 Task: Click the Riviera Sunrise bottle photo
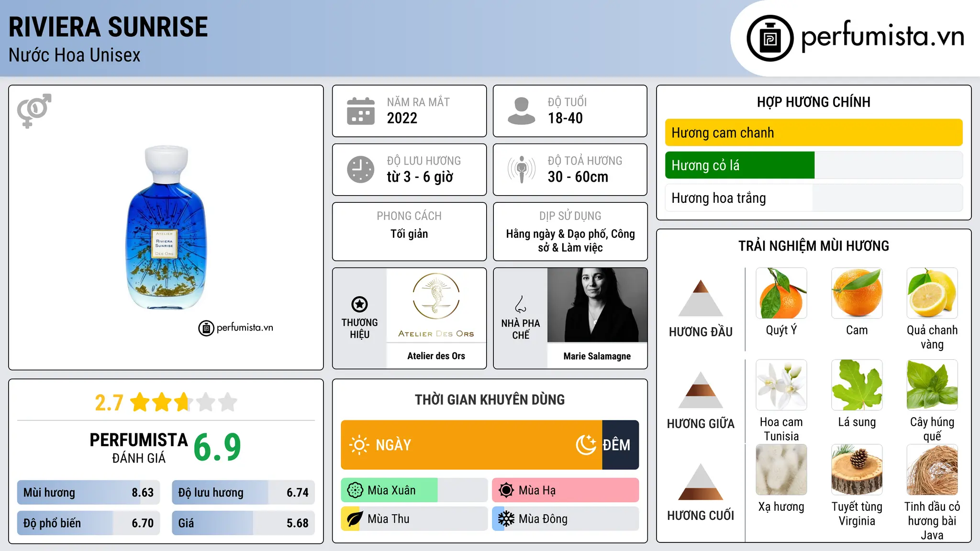(166, 228)
